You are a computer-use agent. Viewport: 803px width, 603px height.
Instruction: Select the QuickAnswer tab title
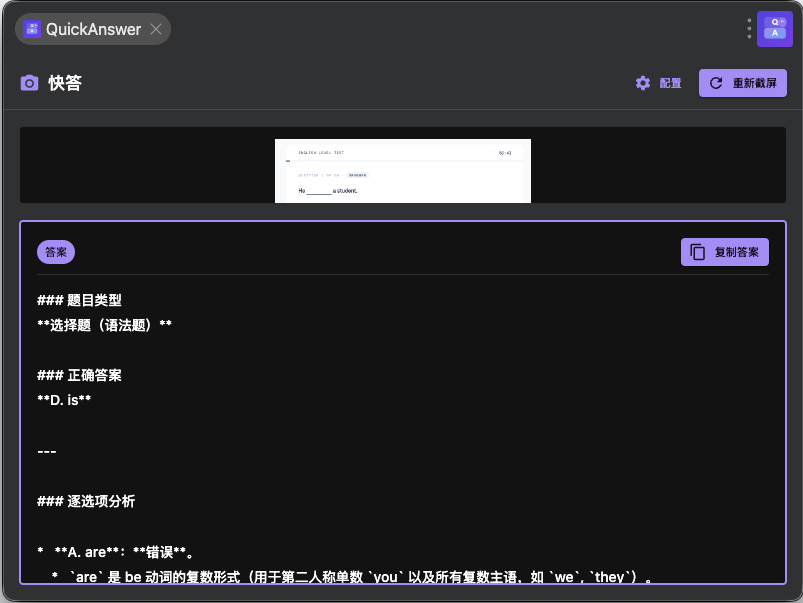click(93, 29)
